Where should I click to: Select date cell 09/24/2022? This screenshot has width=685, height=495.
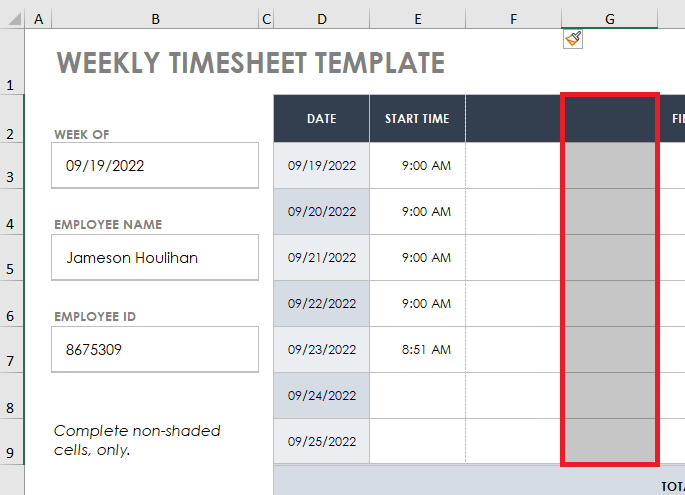pyautogui.click(x=322, y=396)
